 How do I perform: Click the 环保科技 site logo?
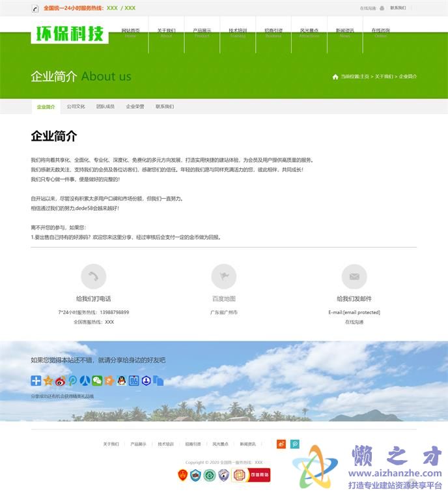70,33
